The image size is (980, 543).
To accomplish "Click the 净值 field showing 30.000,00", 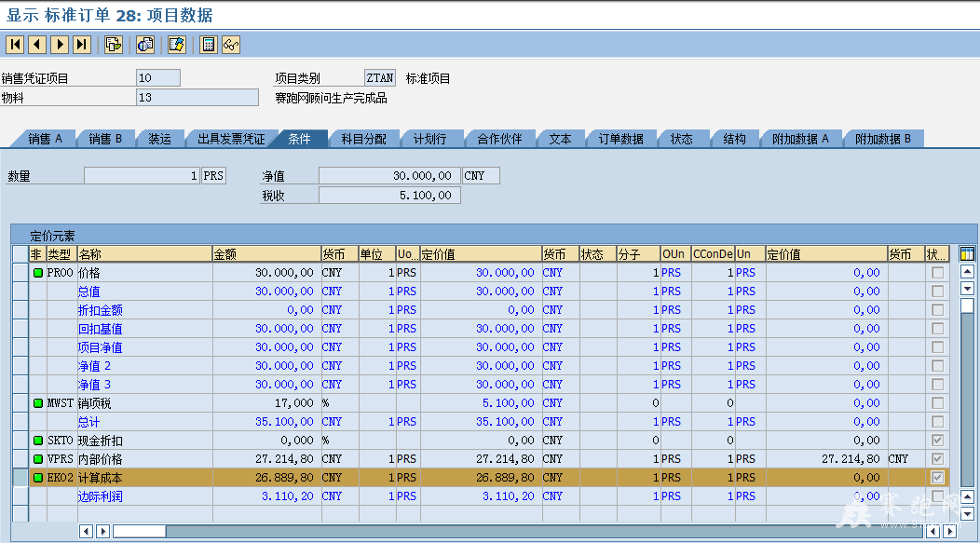I will [x=389, y=176].
